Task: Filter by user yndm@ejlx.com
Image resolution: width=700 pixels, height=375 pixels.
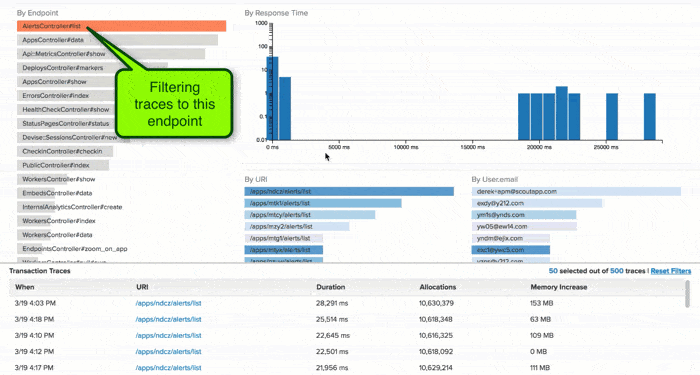Action: point(511,238)
